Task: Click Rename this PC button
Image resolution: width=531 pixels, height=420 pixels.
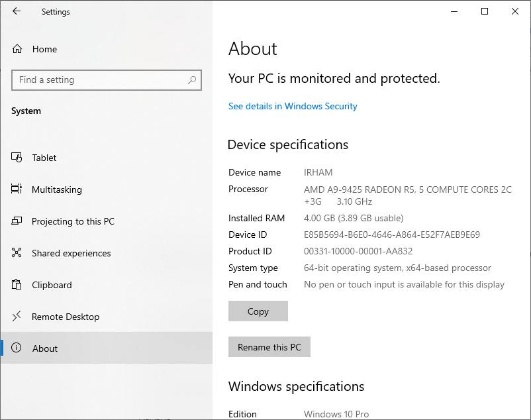Action: (x=269, y=347)
